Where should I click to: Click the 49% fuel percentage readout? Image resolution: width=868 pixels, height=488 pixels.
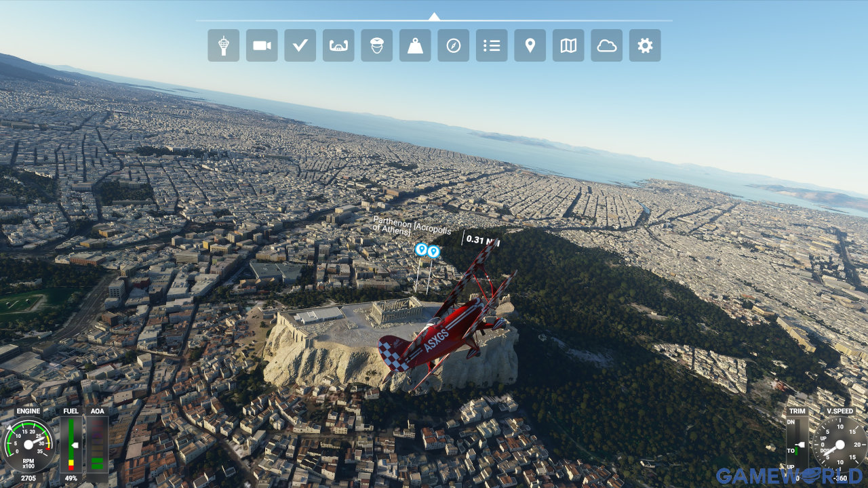point(71,479)
